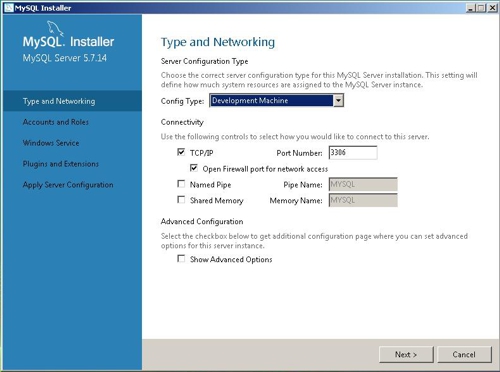Check the Shared Memory option
The width and height of the screenshot is (500, 372).
pos(181,200)
